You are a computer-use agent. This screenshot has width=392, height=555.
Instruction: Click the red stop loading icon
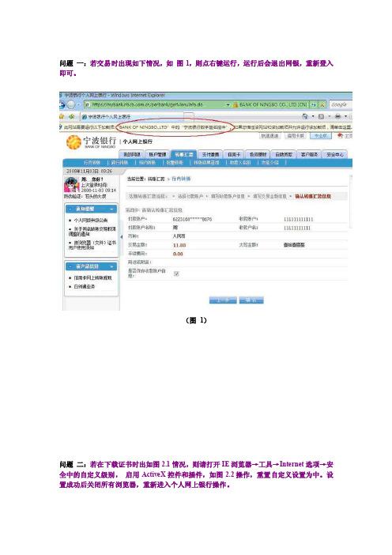tap(322, 105)
